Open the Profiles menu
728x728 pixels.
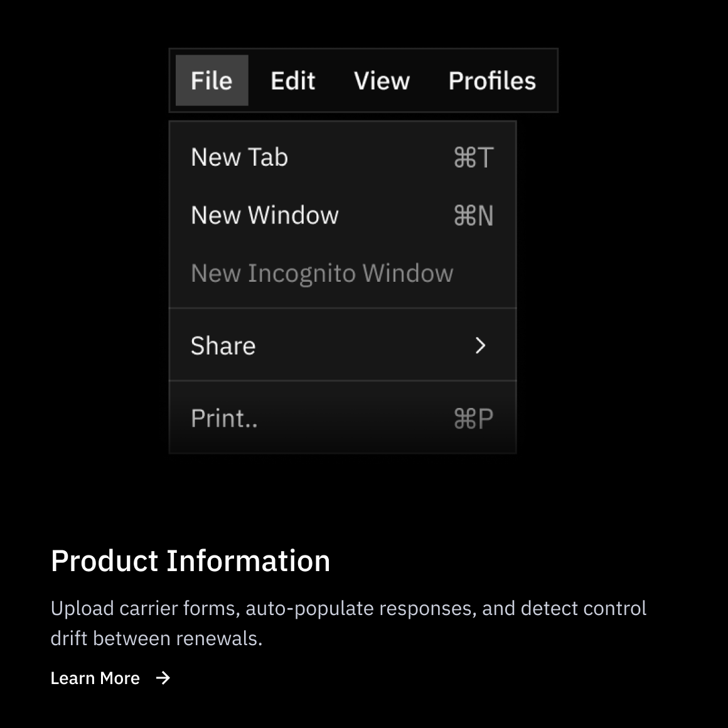492,81
